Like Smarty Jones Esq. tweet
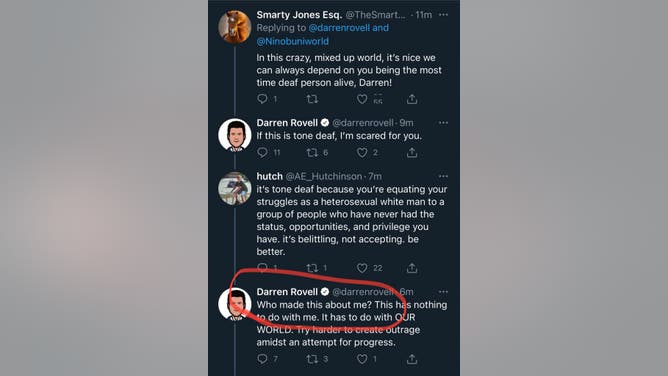 point(362,99)
